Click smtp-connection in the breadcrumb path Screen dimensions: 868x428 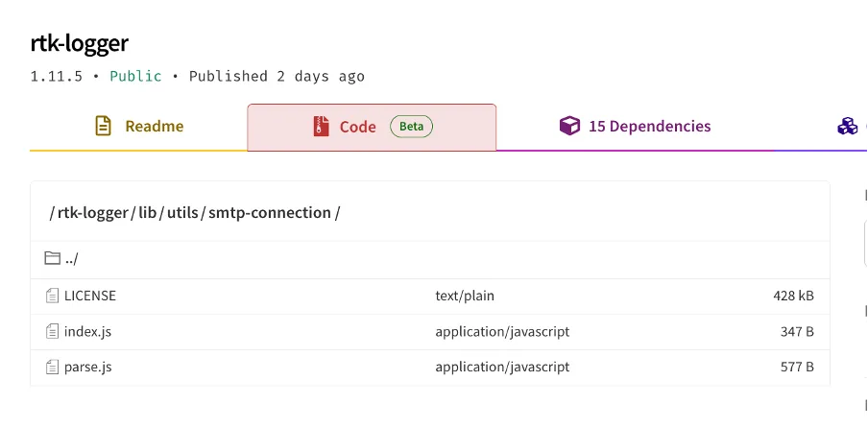(x=269, y=213)
